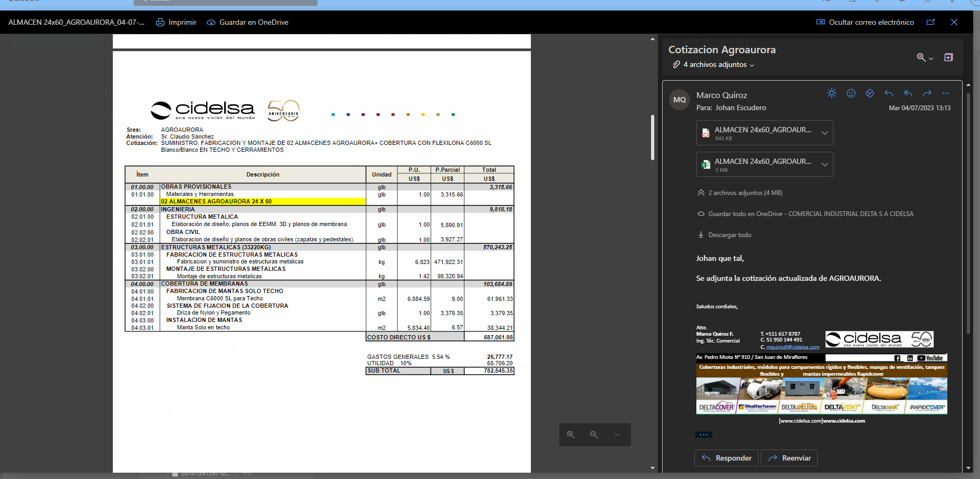Open the attachment preview in a new window
The height and width of the screenshot is (479, 980).
pyautogui.click(x=931, y=22)
